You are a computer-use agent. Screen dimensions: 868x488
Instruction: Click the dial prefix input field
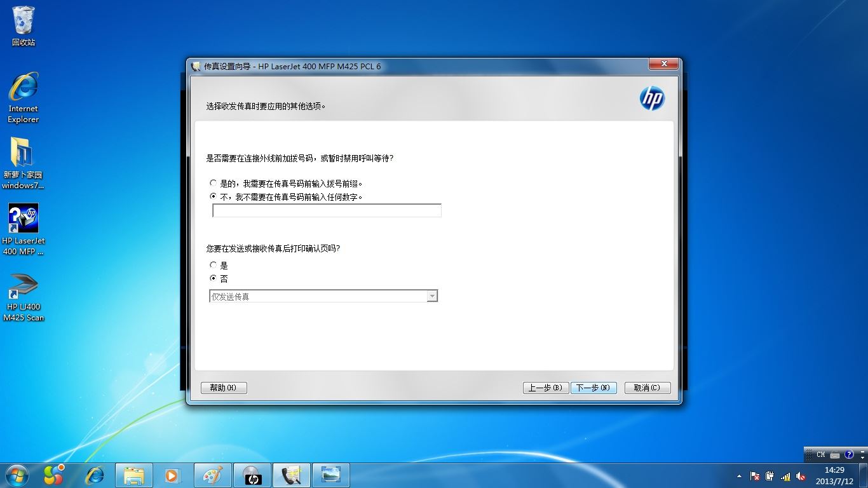(x=327, y=210)
